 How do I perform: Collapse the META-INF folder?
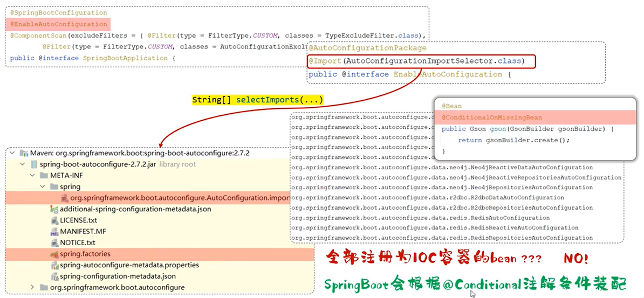pos(32,175)
